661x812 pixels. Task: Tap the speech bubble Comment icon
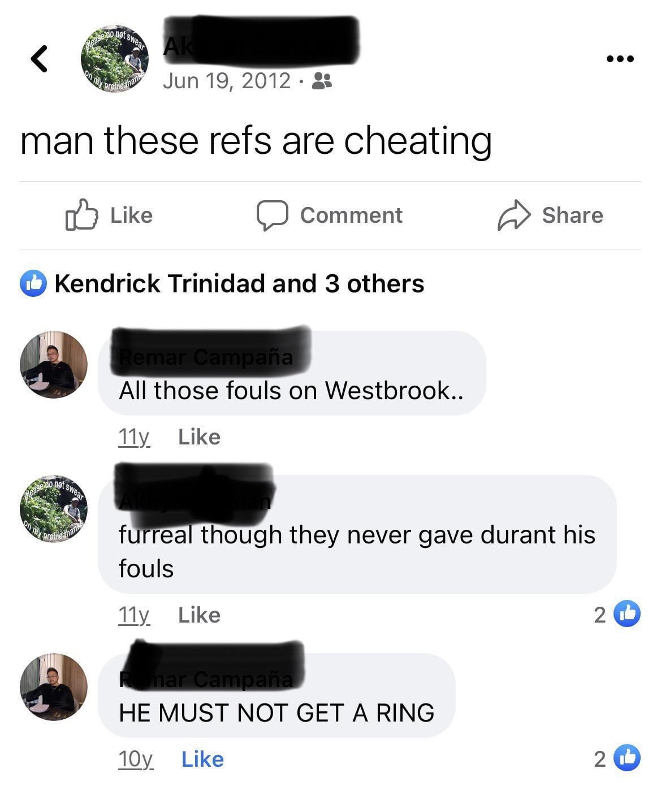[x=273, y=215]
